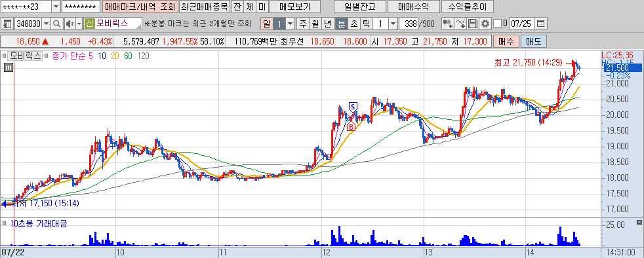Open chart settings gear icon
The image size is (644, 258).
pos(485,24)
